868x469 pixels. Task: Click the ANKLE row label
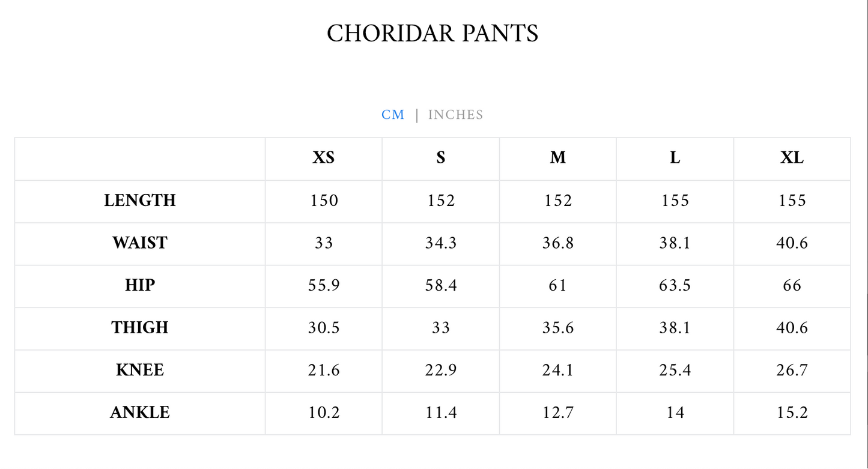(x=140, y=413)
